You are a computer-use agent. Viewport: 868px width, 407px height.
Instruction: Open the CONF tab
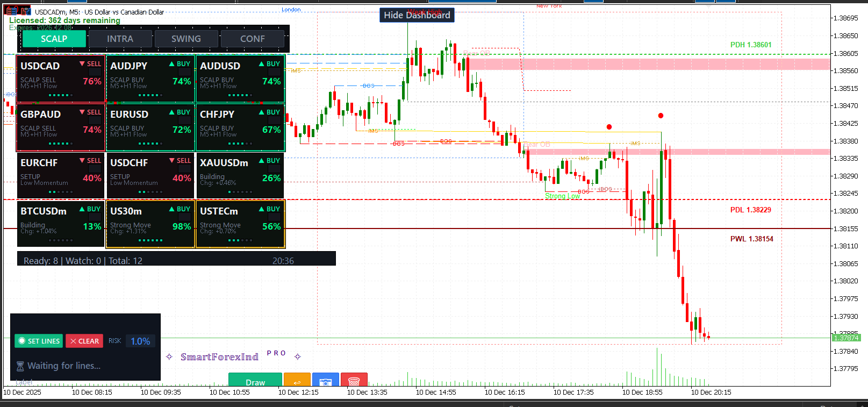252,39
